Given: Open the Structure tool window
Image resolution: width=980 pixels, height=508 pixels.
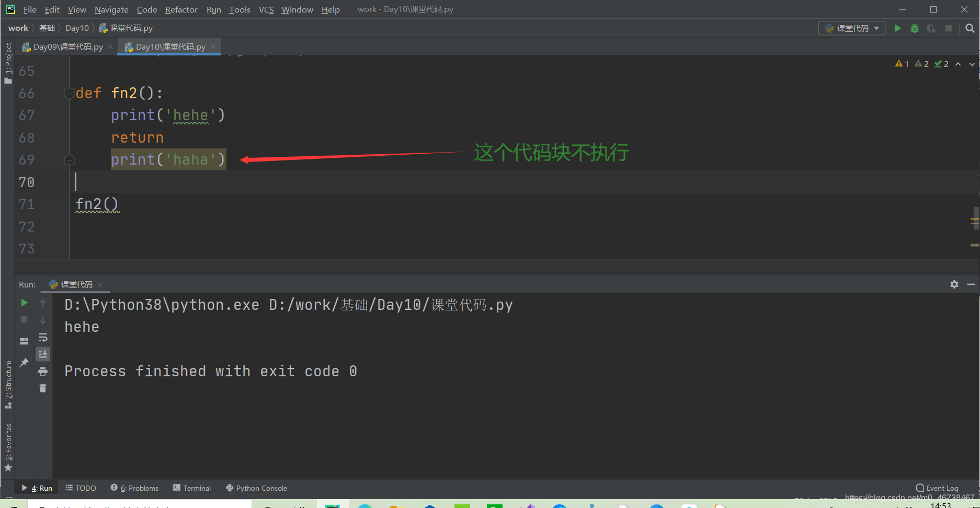Looking at the screenshot, I should coord(8,384).
